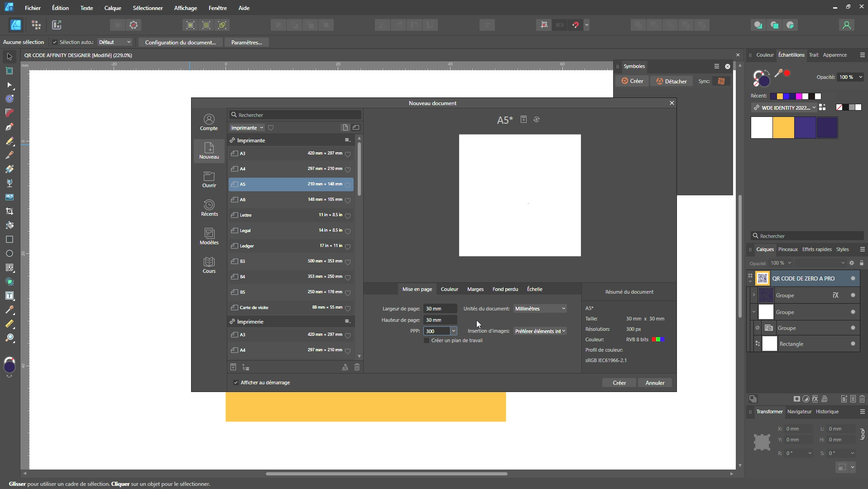
Task: Open the Imprimante category dropdown
Action: [247, 128]
